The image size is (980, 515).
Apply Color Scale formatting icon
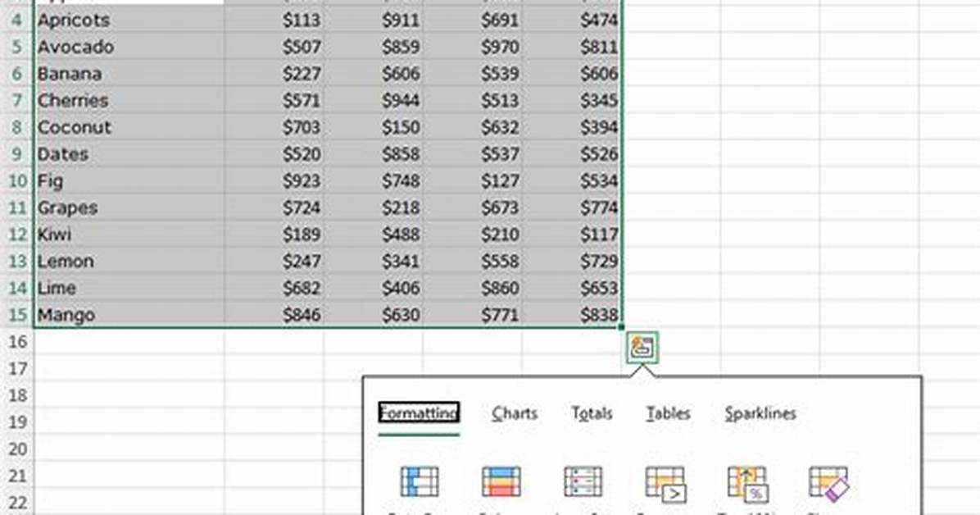(501, 482)
